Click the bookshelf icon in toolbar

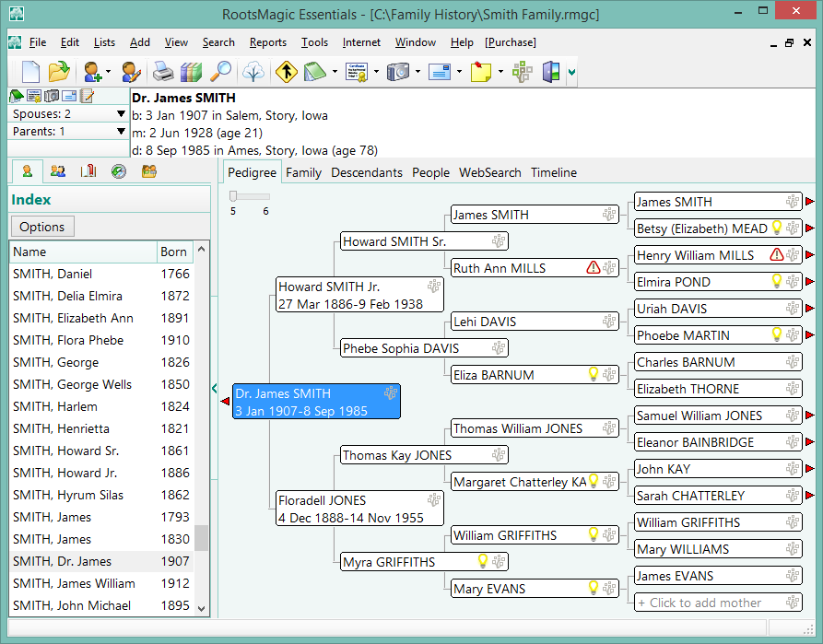coord(191,72)
